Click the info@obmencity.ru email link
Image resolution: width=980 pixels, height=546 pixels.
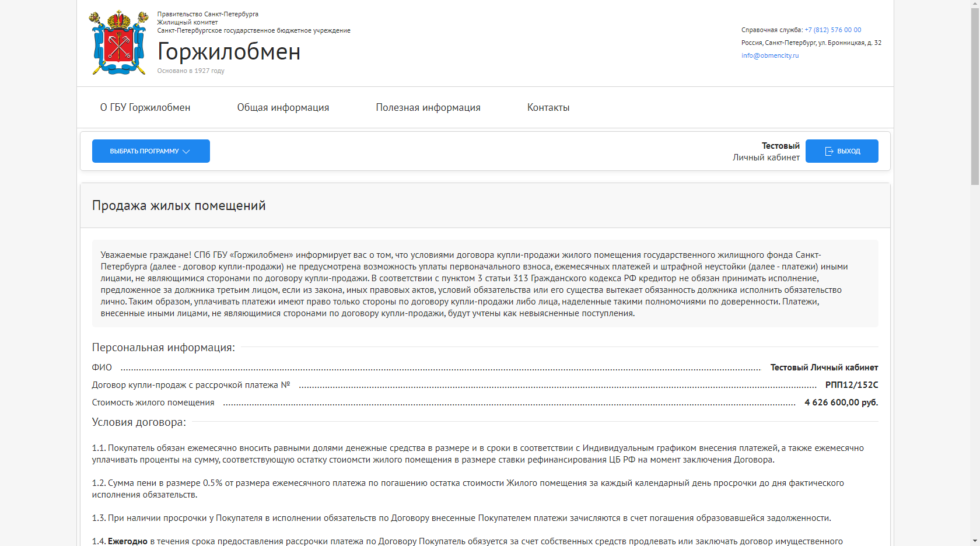[x=770, y=55]
